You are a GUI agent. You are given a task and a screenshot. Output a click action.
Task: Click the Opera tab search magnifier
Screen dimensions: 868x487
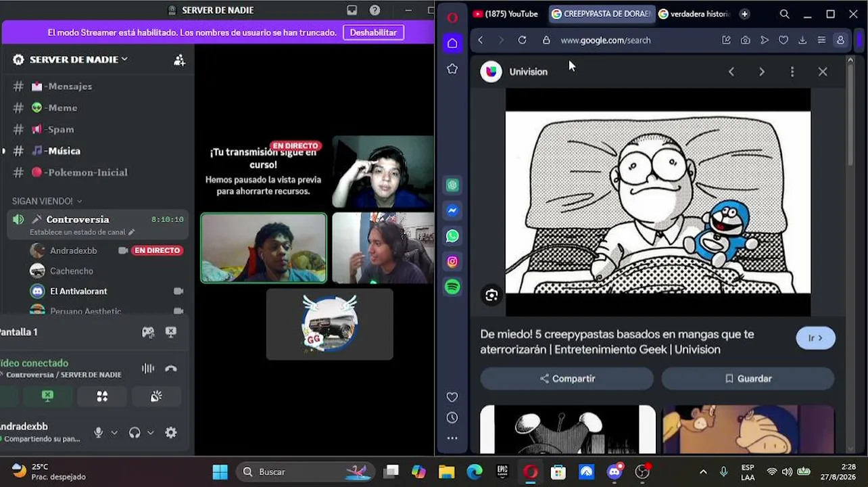click(784, 14)
